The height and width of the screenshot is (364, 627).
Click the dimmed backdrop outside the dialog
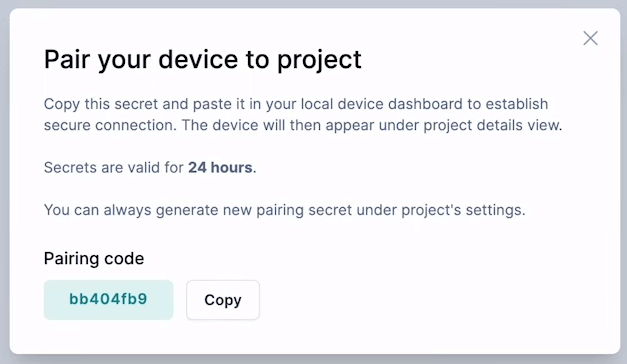(x=314, y=359)
